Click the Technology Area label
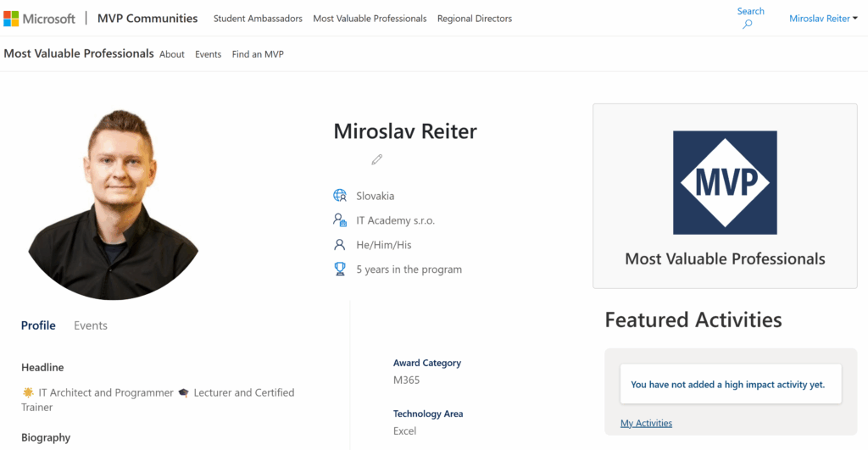The image size is (868, 450). [x=428, y=414]
